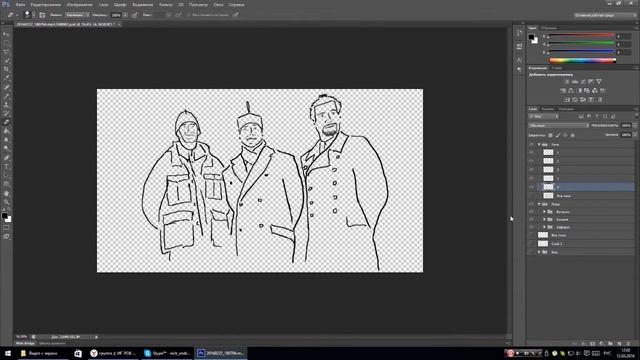Viewport: 640px width, 360px height.
Task: Lock all attributes of the selected layer
Action: pyautogui.click(x=573, y=135)
